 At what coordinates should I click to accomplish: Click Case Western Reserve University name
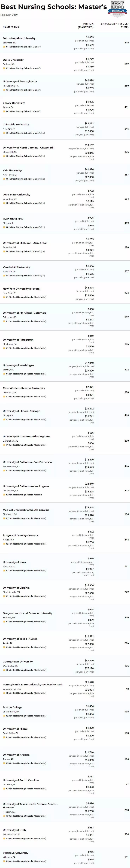pyautogui.click(x=24, y=388)
